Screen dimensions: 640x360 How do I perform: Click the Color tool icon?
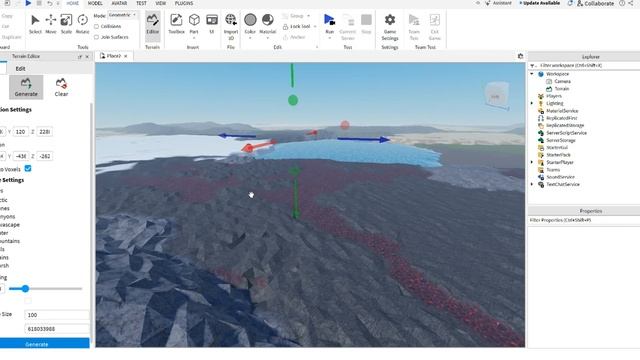coord(250,20)
